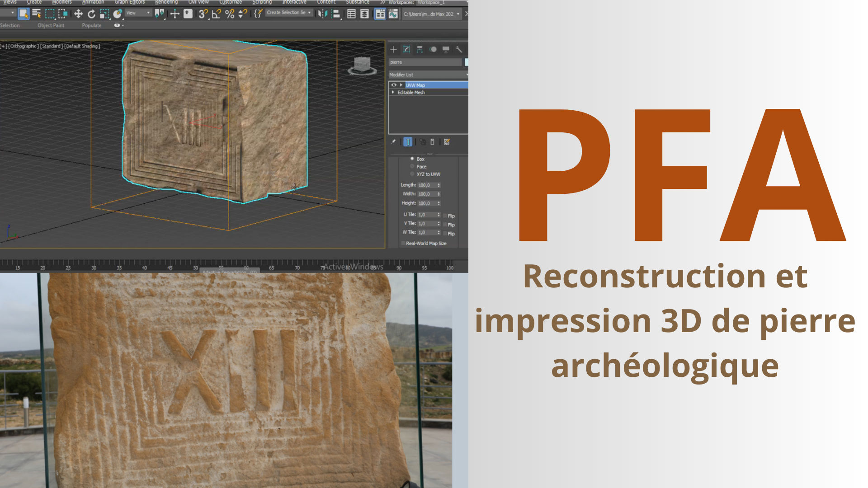The width and height of the screenshot is (868, 488).
Task: Remove modifier from stack trash icon
Action: pyautogui.click(x=432, y=142)
